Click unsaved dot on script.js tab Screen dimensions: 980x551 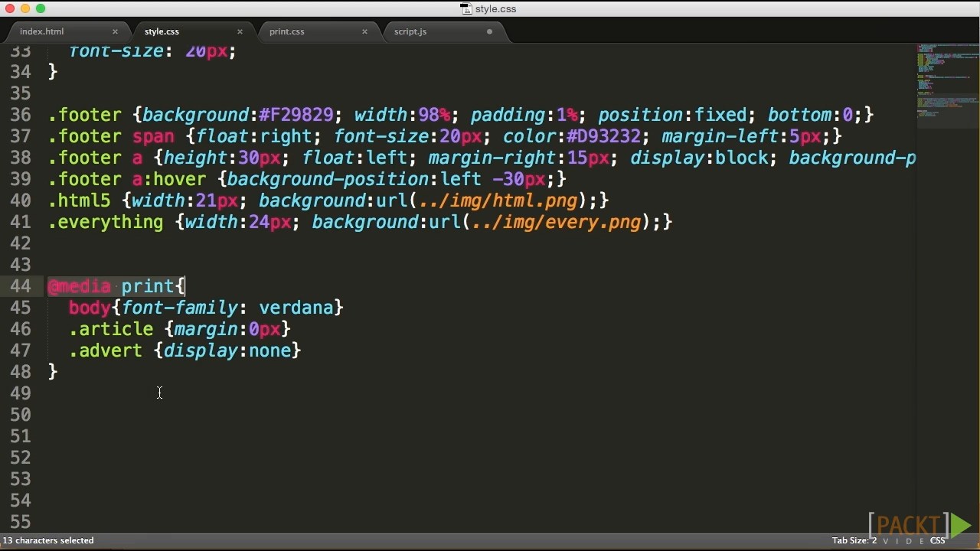(x=489, y=31)
